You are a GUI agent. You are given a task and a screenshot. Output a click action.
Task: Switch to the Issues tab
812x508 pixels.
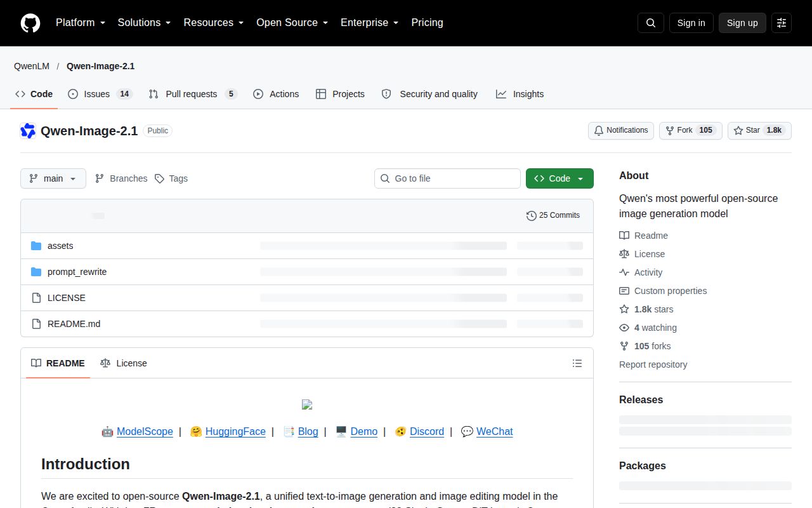[100, 94]
